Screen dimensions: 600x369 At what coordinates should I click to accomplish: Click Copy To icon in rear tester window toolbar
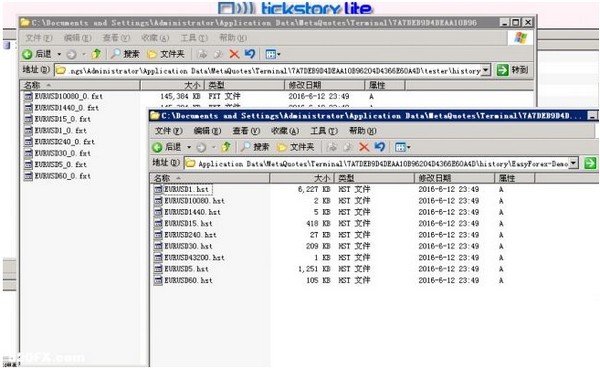pyautogui.click(x=218, y=54)
